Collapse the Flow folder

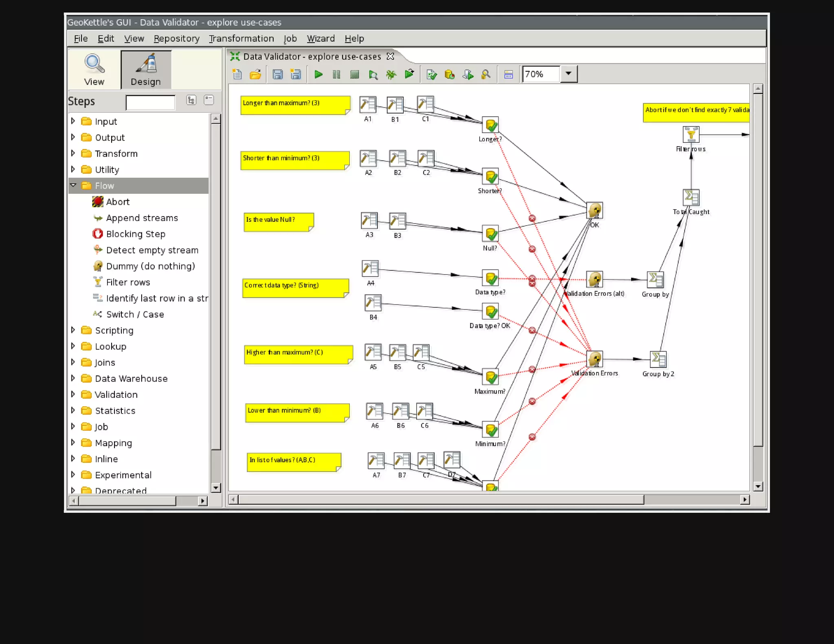[x=73, y=186]
